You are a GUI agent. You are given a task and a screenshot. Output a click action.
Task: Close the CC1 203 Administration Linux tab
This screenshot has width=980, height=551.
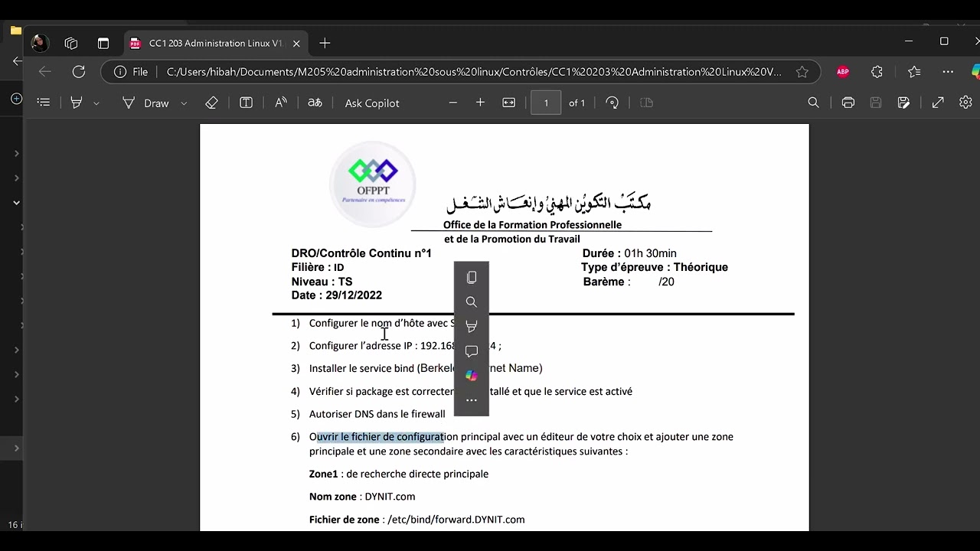click(296, 44)
